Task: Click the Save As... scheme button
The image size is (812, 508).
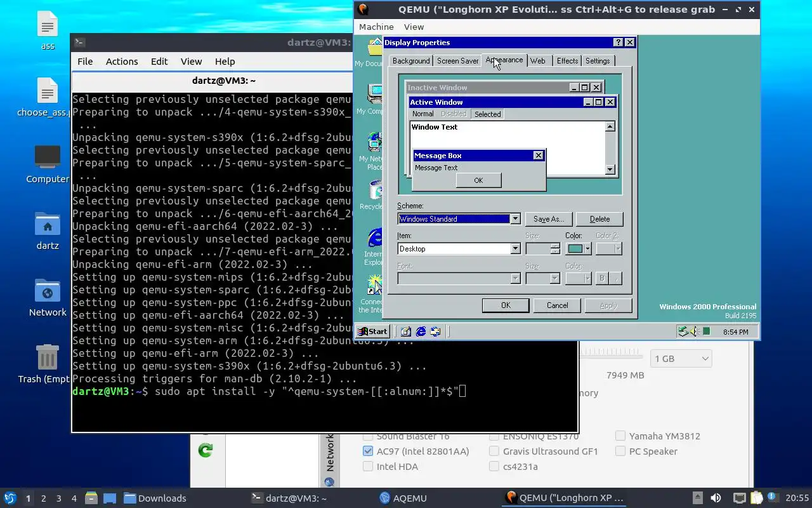Action: [549, 219]
